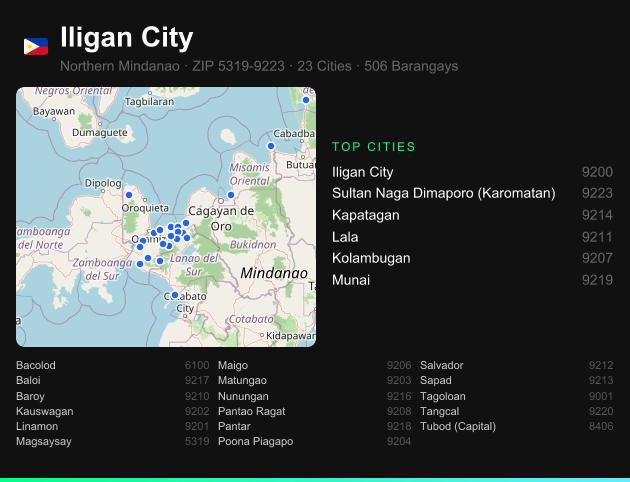
Task: Click the Nunungan city row
Action: (315, 396)
